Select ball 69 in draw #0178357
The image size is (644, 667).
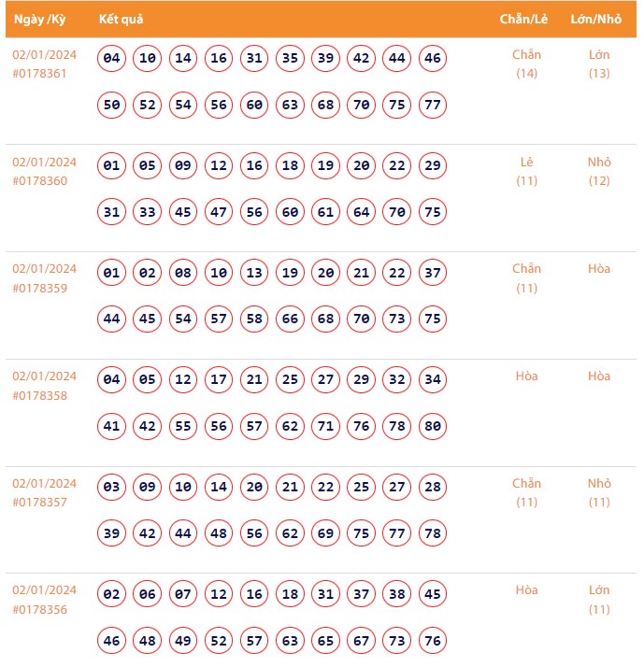point(325,533)
